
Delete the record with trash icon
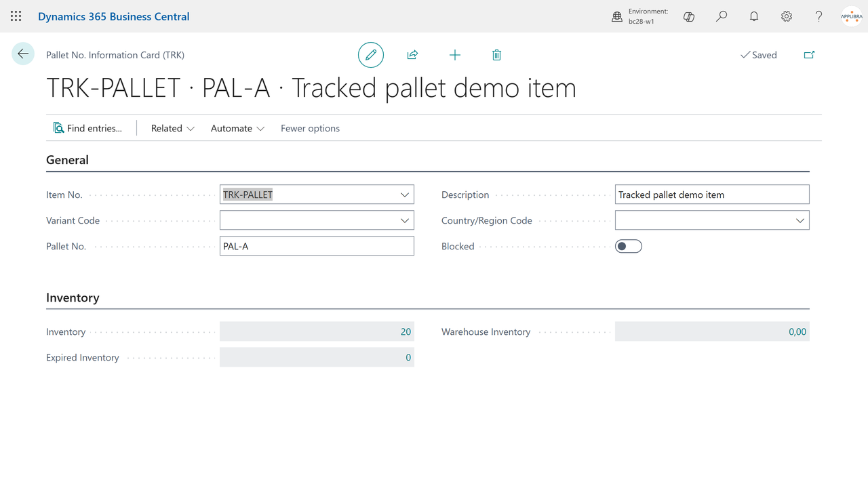click(x=496, y=55)
